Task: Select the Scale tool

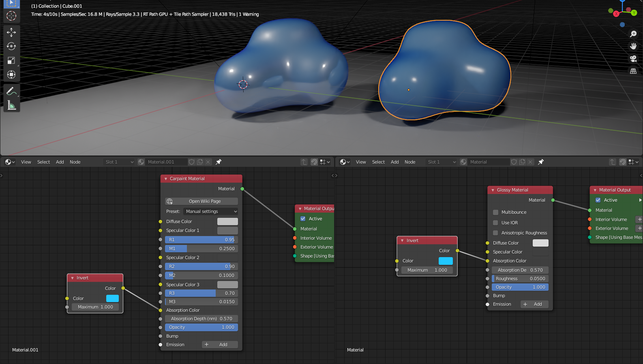Action: (11, 60)
